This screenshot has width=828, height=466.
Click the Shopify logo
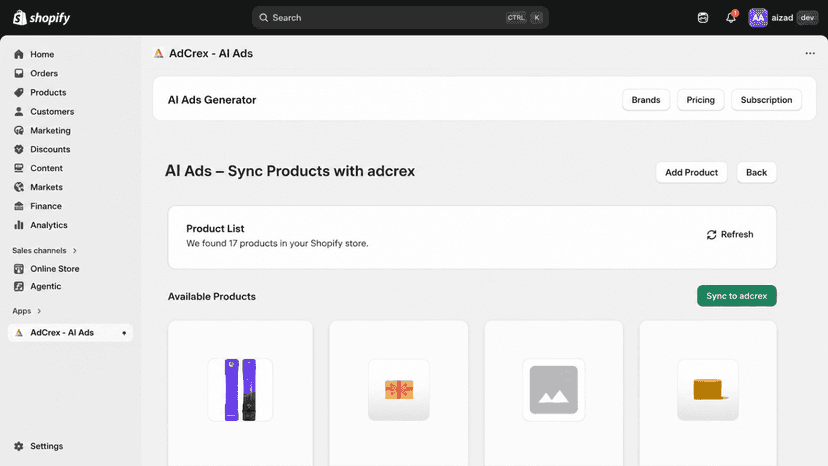[x=41, y=17]
